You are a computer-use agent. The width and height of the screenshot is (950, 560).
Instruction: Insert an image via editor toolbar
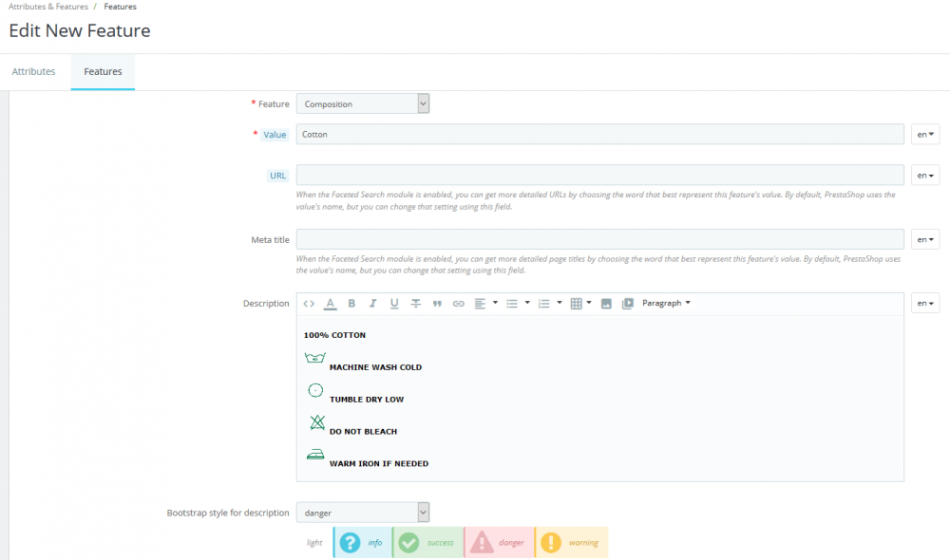(606, 304)
